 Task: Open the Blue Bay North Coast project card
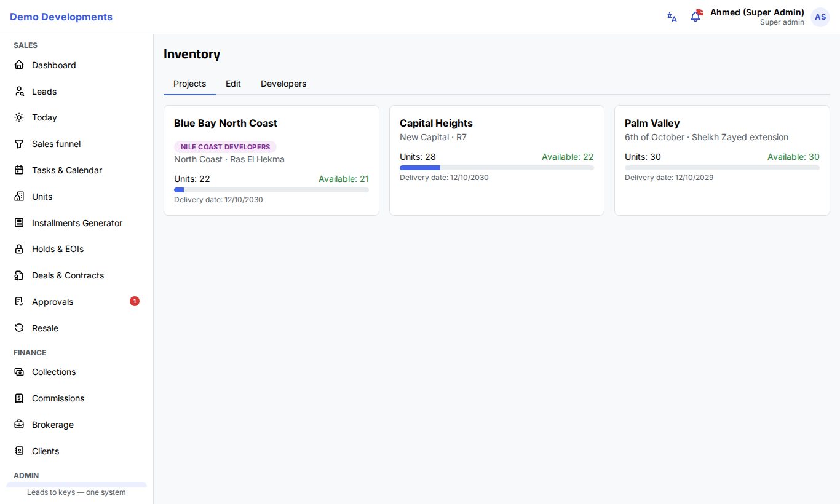tap(271, 160)
